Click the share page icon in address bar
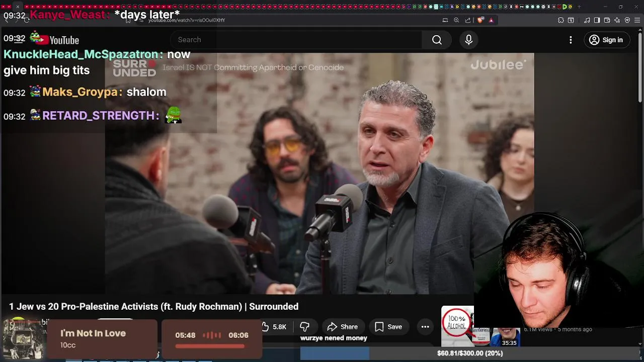 point(468,20)
